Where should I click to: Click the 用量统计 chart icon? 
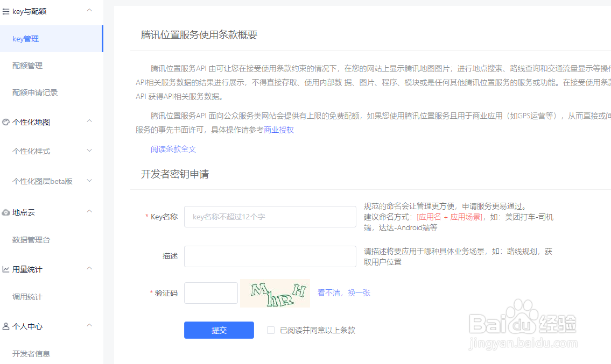coord(6,269)
